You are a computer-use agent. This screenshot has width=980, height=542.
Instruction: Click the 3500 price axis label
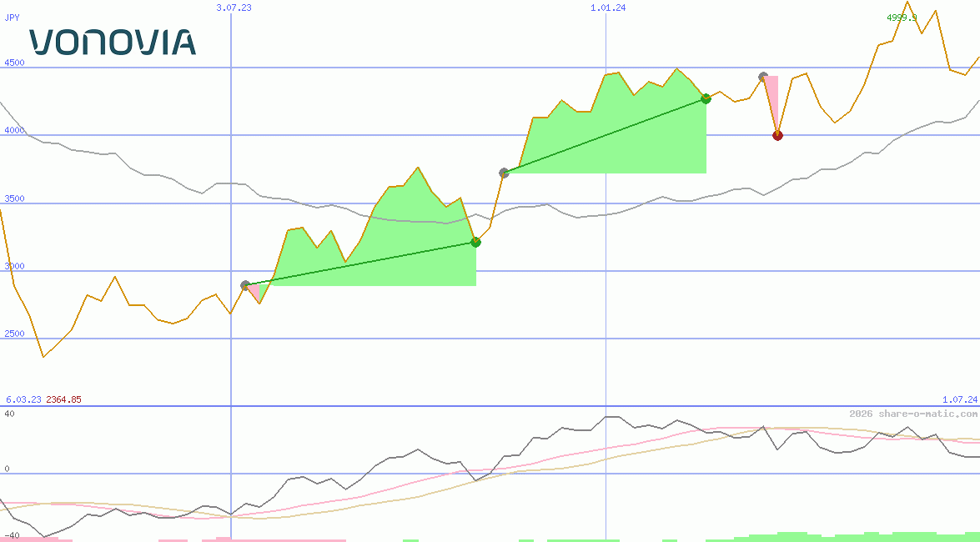(x=14, y=198)
